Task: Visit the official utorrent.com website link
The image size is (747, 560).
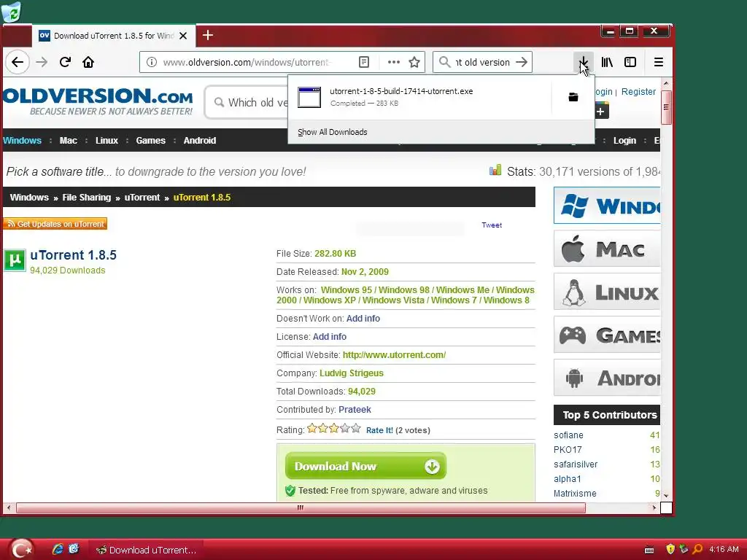Action: (x=395, y=355)
